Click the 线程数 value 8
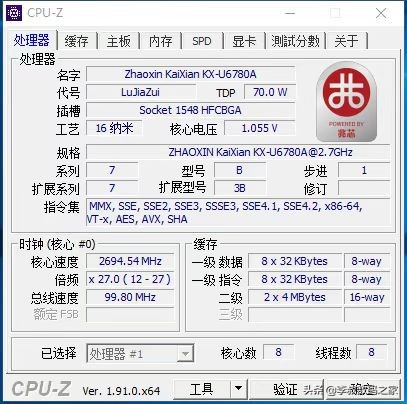The height and width of the screenshot is (404, 407). [371, 352]
